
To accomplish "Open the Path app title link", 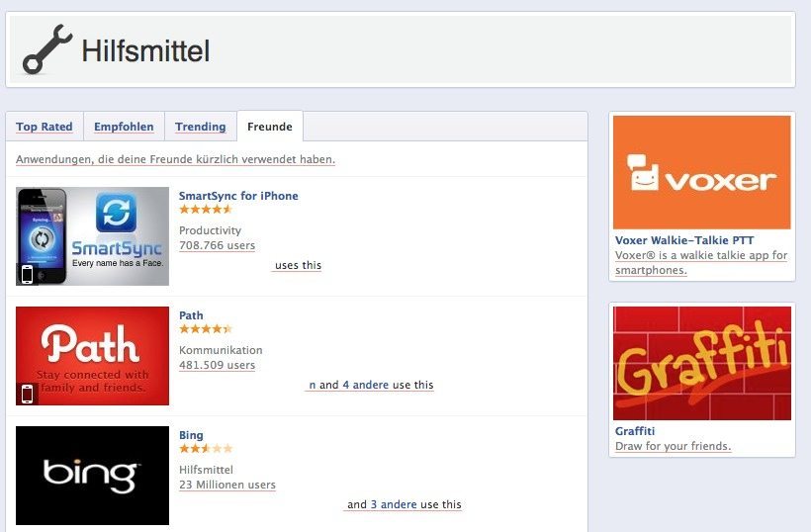I will pos(191,315).
